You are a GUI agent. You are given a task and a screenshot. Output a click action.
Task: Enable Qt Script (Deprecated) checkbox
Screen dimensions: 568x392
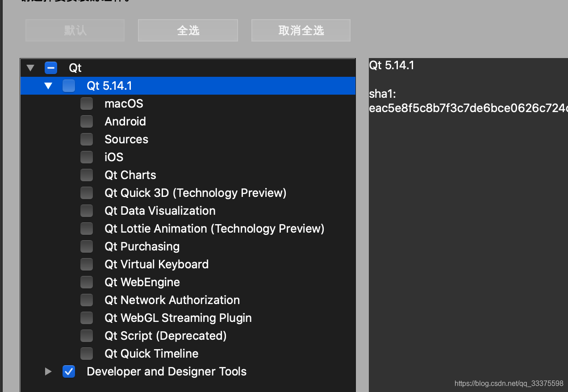87,336
